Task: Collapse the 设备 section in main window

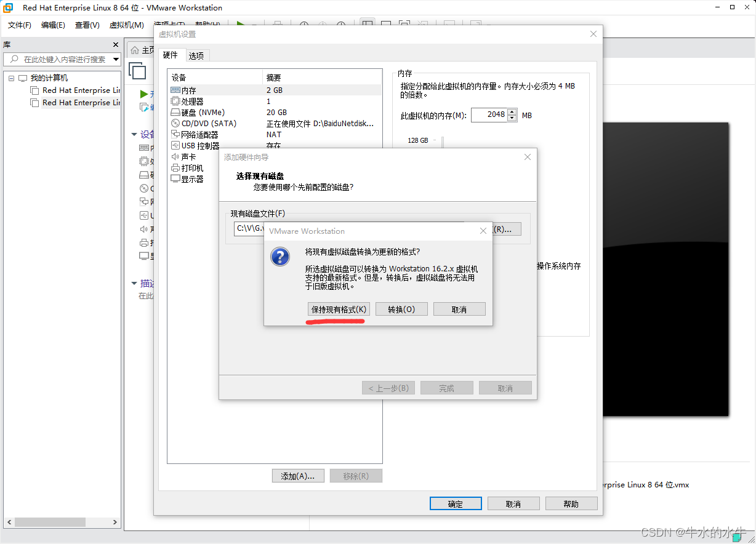Action: pyautogui.click(x=134, y=134)
